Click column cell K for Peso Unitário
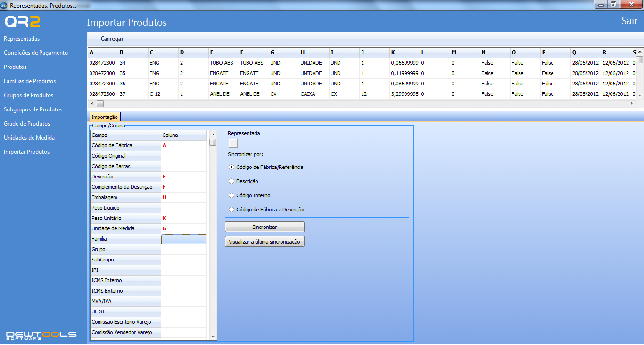Screen dimensions: 644x345 (184, 218)
